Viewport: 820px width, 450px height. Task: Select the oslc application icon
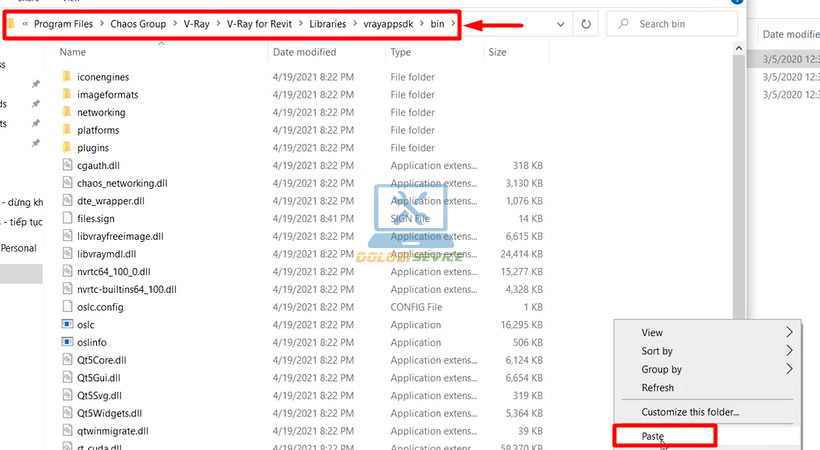(67, 325)
